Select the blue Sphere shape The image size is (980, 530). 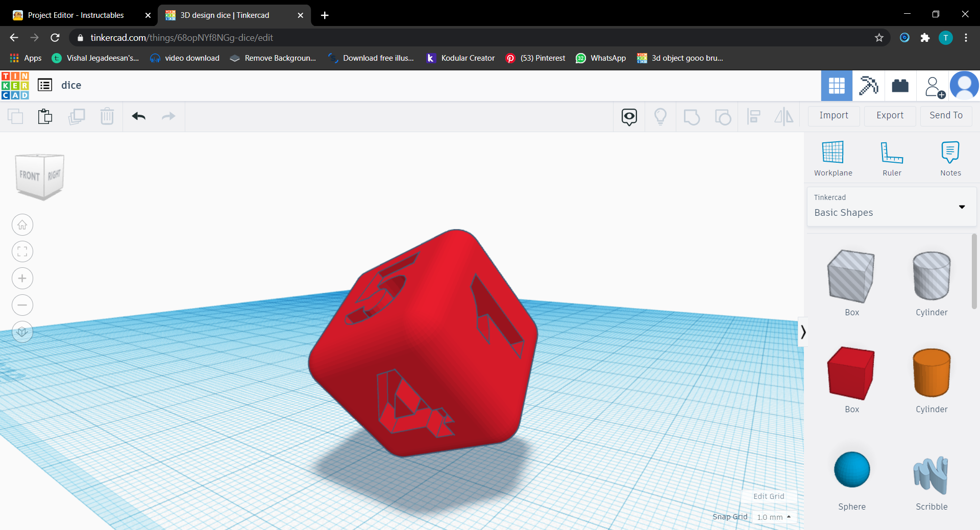tap(851, 469)
